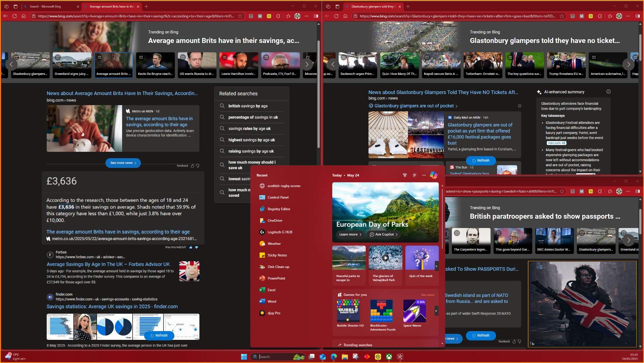Select related search 'british savings by age'
The width and height of the screenshot is (644, 363).
point(248,106)
